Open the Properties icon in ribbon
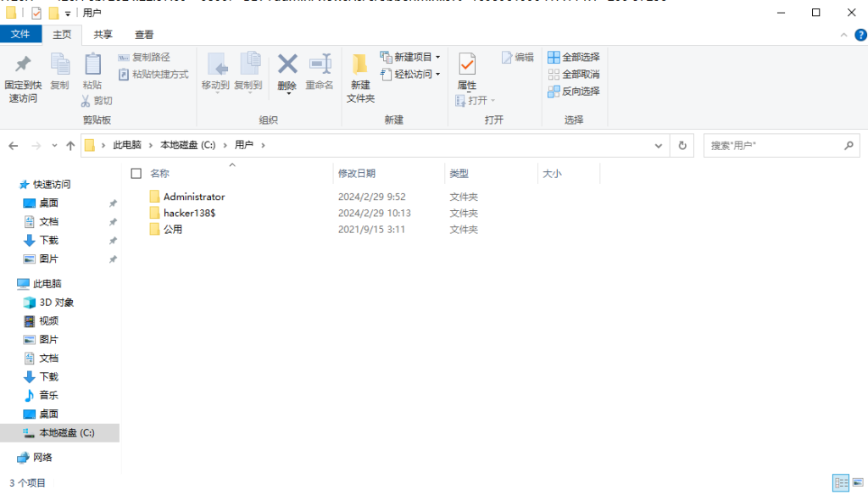The width and height of the screenshot is (868, 495). [x=467, y=72]
